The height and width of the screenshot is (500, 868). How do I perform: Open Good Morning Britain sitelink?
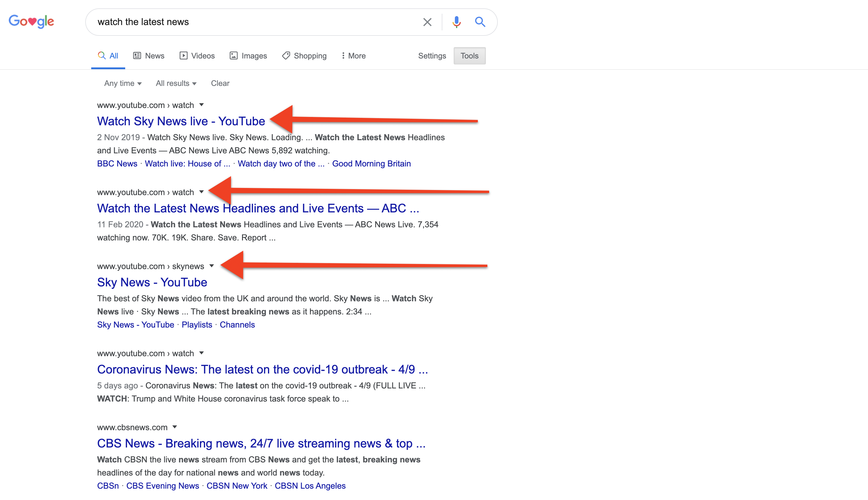pyautogui.click(x=371, y=163)
